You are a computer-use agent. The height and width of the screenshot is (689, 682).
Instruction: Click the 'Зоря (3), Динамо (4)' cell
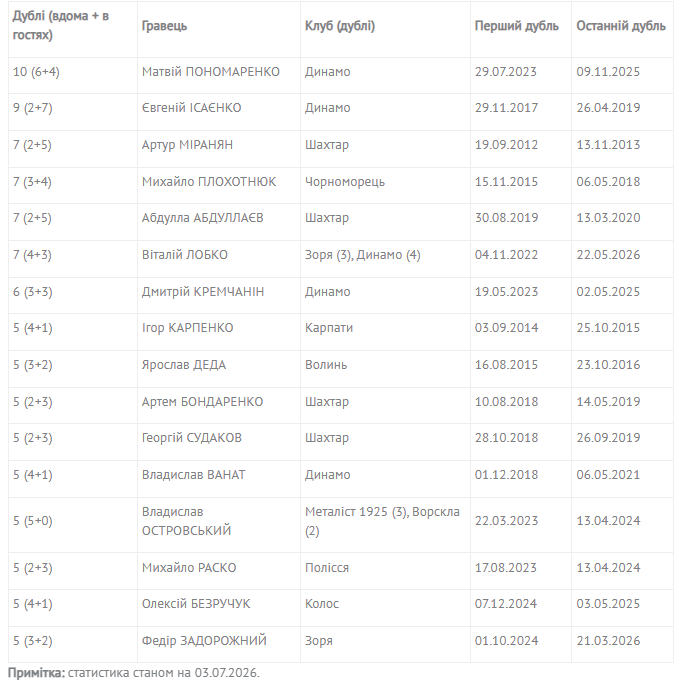pyautogui.click(x=363, y=255)
